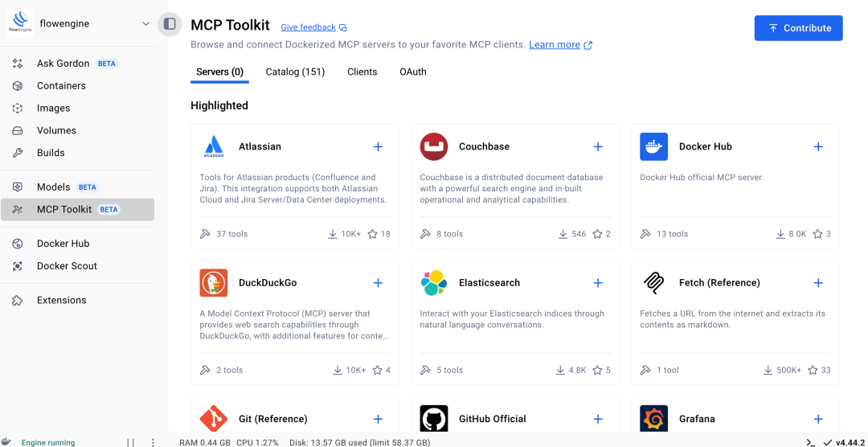This screenshot has width=868, height=447.
Task: Add the Couchbase server with plus
Action: 598,147
